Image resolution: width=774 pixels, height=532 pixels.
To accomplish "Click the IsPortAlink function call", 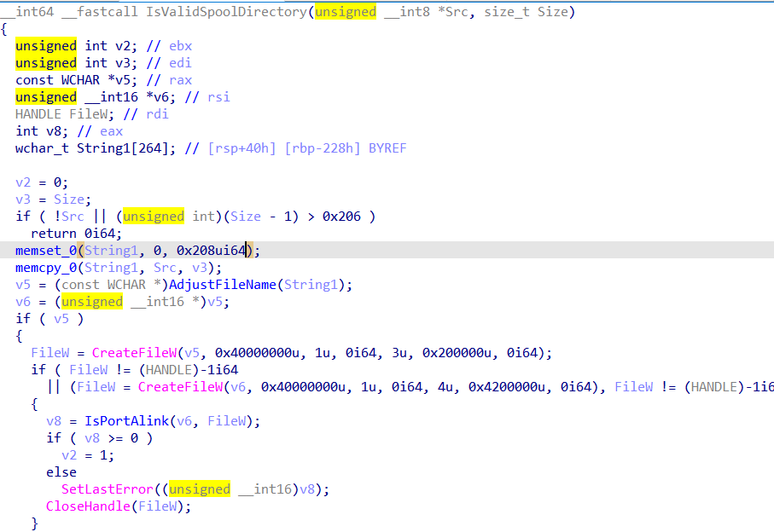I will tap(126, 421).
